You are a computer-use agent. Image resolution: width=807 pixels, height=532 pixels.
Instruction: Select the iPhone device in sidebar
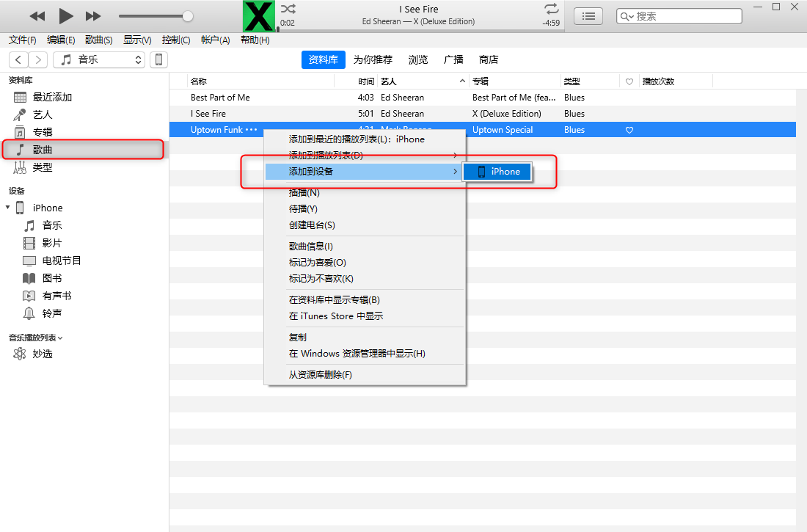48,208
